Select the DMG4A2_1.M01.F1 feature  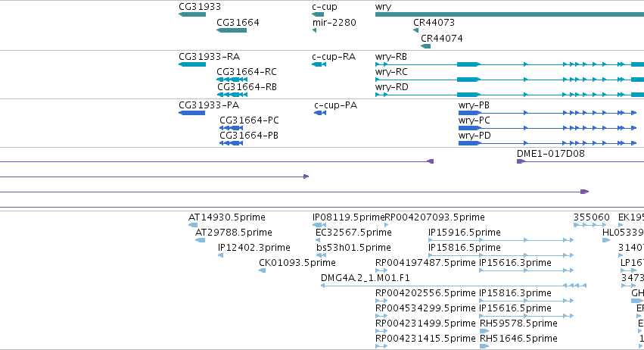[453, 286]
